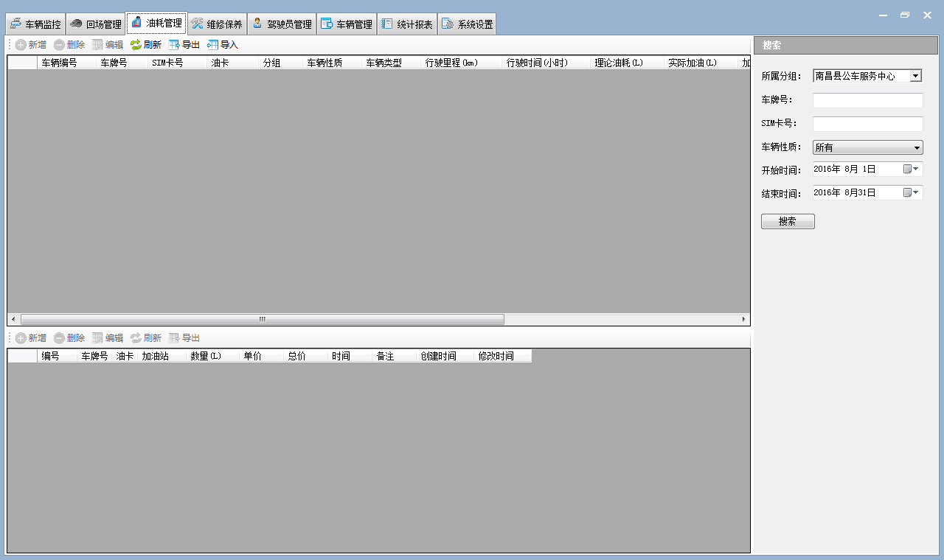Click the 导入 import icon in top toolbar
This screenshot has width=944, height=560.
[x=212, y=45]
